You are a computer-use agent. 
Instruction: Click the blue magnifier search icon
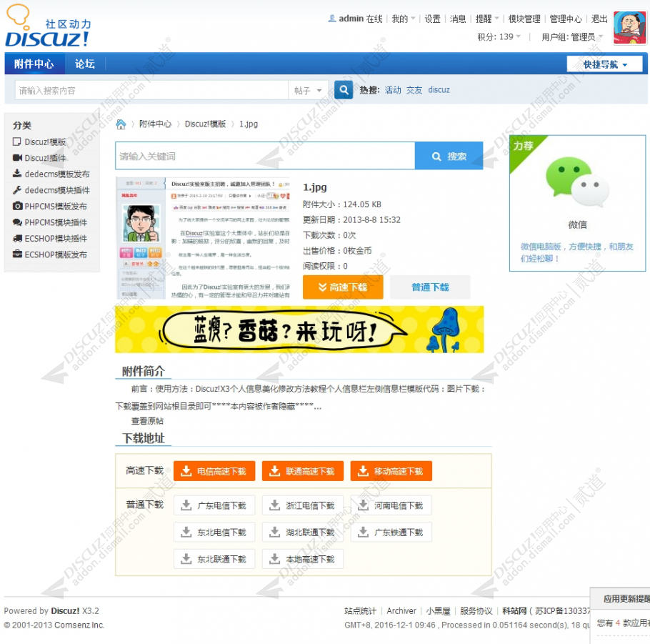344,89
